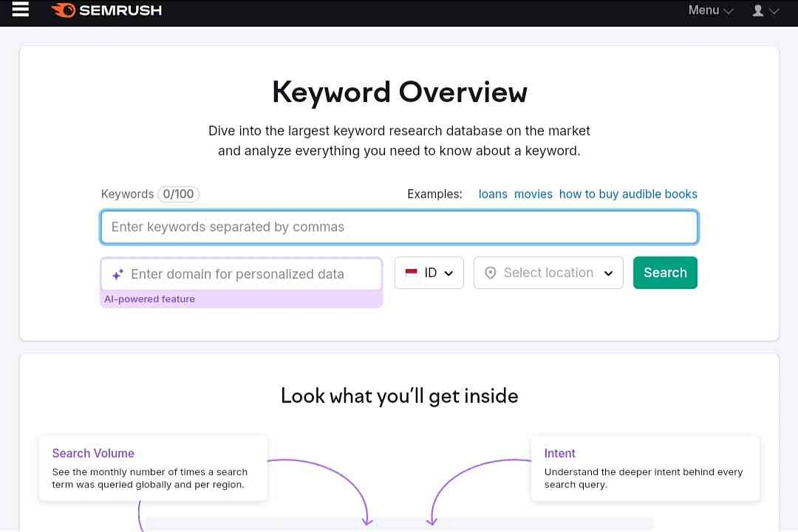Select the Intent card title
Image resolution: width=798 pixels, height=532 pixels.
tap(559, 453)
